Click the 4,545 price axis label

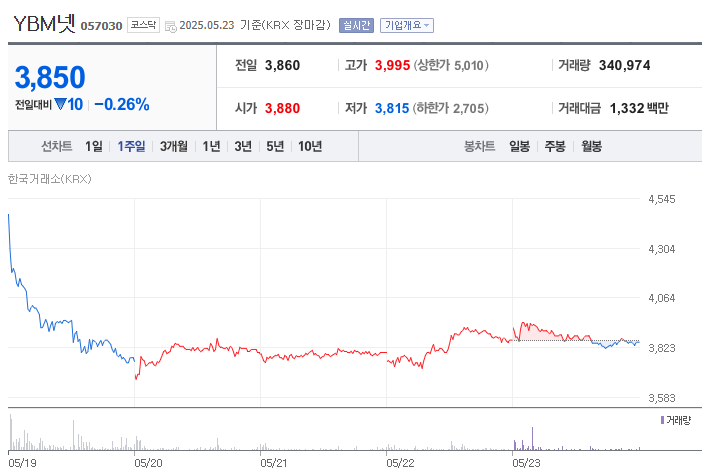pyautogui.click(x=662, y=199)
